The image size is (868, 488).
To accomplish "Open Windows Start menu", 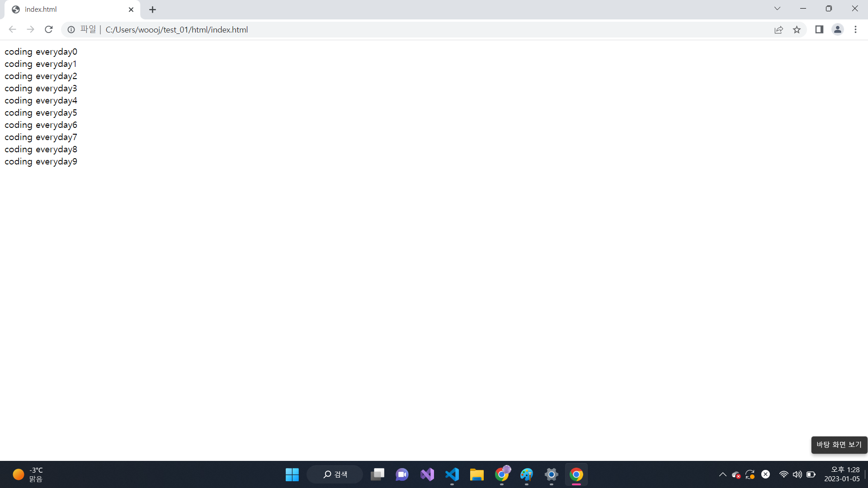I will click(x=292, y=474).
